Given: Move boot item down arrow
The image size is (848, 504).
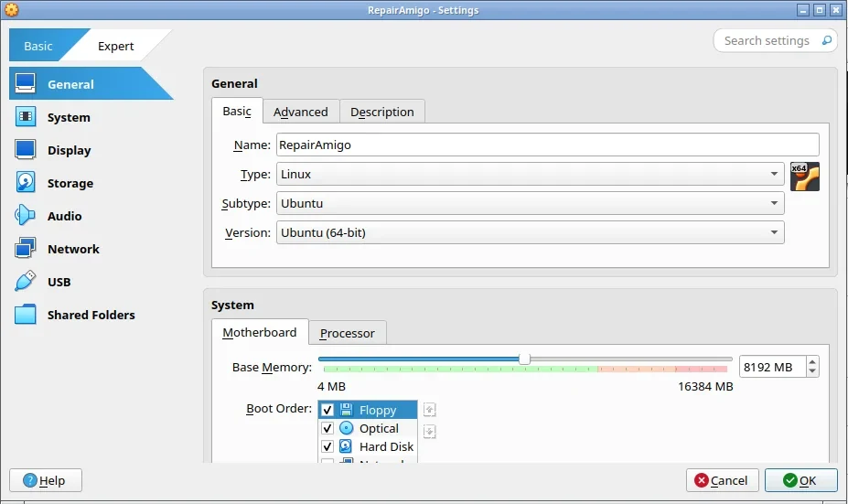Looking at the screenshot, I should coord(429,431).
